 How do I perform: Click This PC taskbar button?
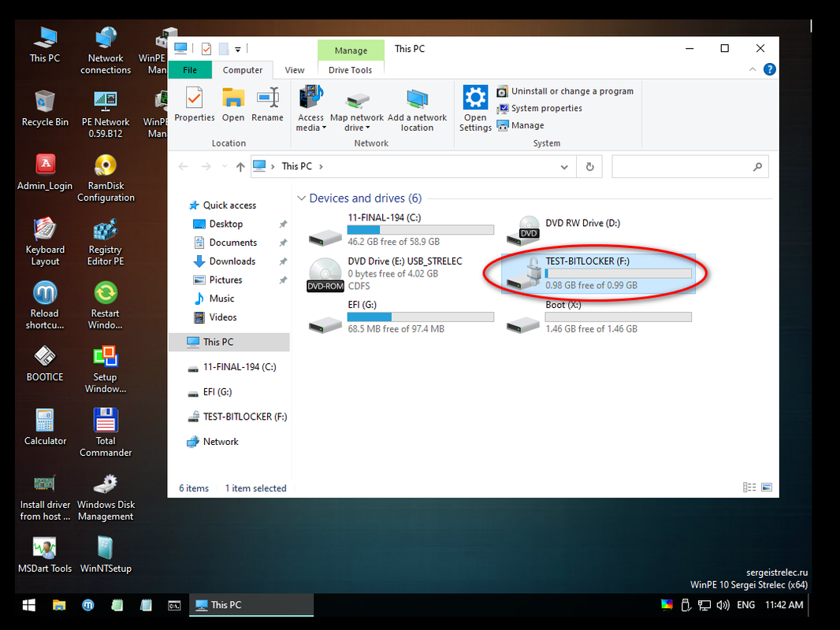coord(251,605)
